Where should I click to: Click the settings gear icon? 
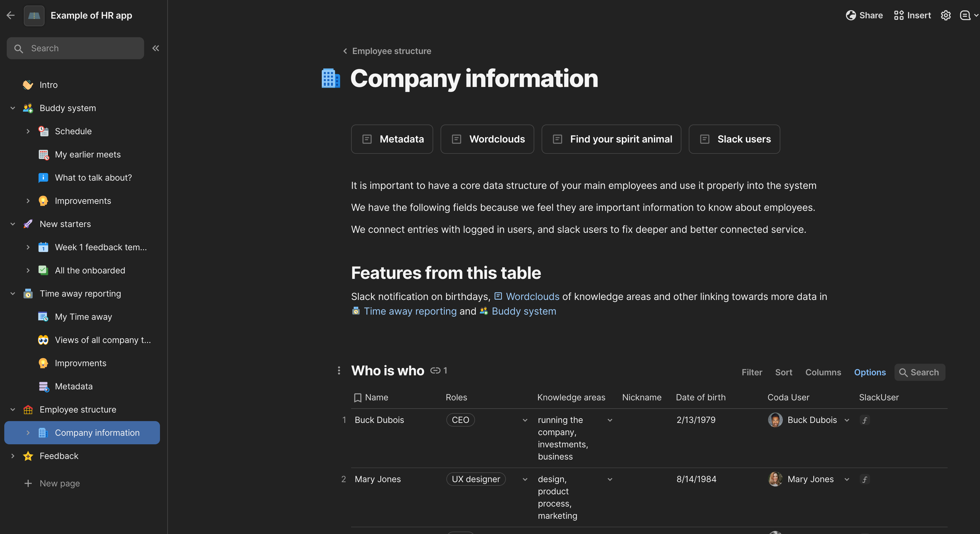[946, 15]
